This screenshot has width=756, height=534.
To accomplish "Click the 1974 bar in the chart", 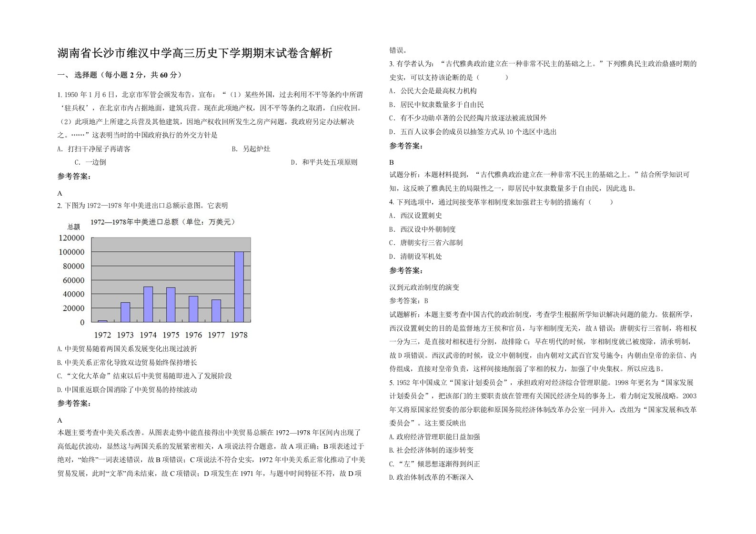I will [x=148, y=305].
